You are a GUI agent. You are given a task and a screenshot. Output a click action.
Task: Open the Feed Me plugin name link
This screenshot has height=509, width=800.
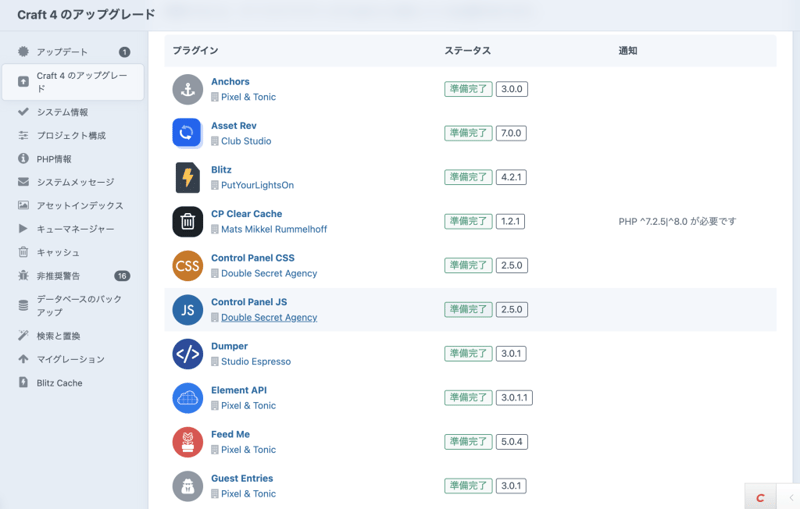[230, 434]
